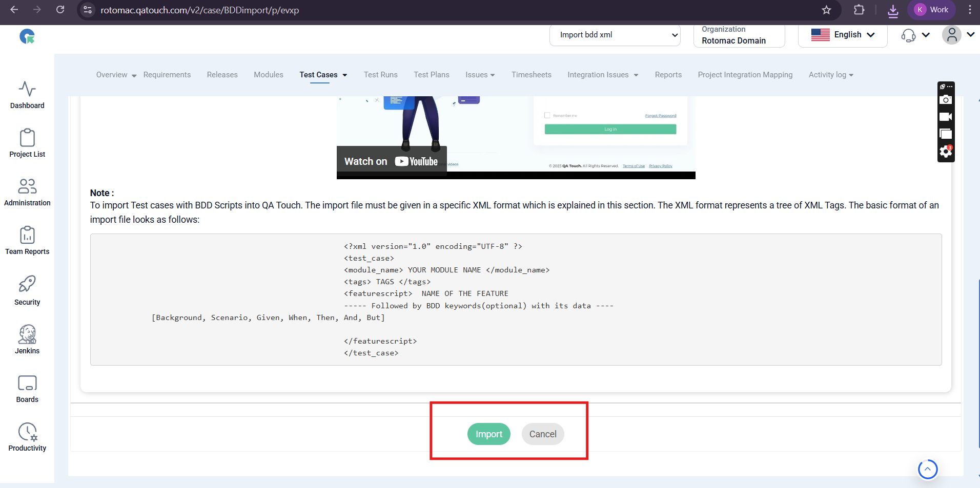Open Team Reports sidebar icon

[x=27, y=241]
